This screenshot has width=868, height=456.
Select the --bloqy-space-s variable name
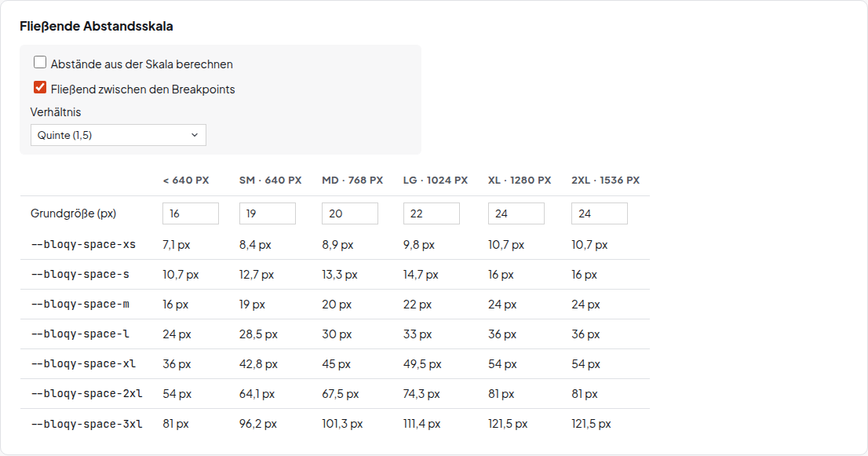[80, 275]
